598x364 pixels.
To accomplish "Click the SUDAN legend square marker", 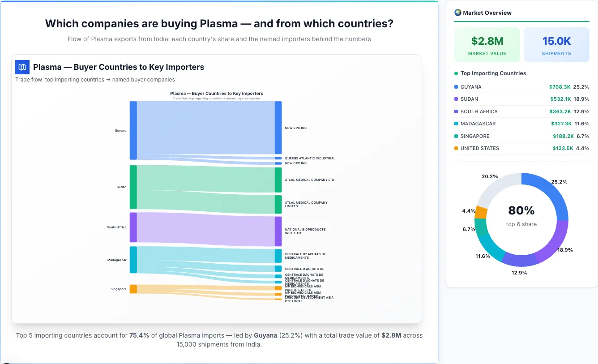I will [x=456, y=99].
